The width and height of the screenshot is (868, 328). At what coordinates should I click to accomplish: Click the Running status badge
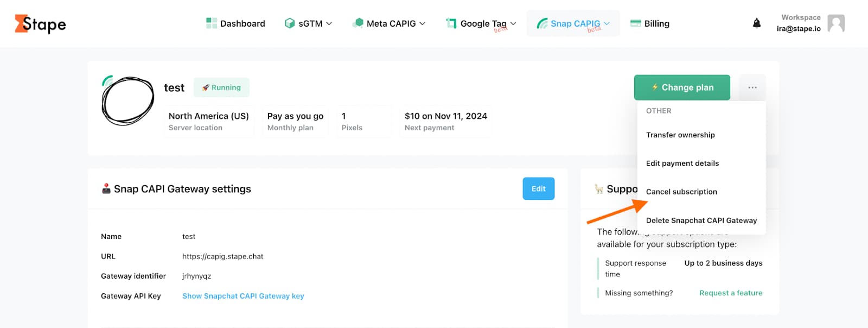(221, 87)
